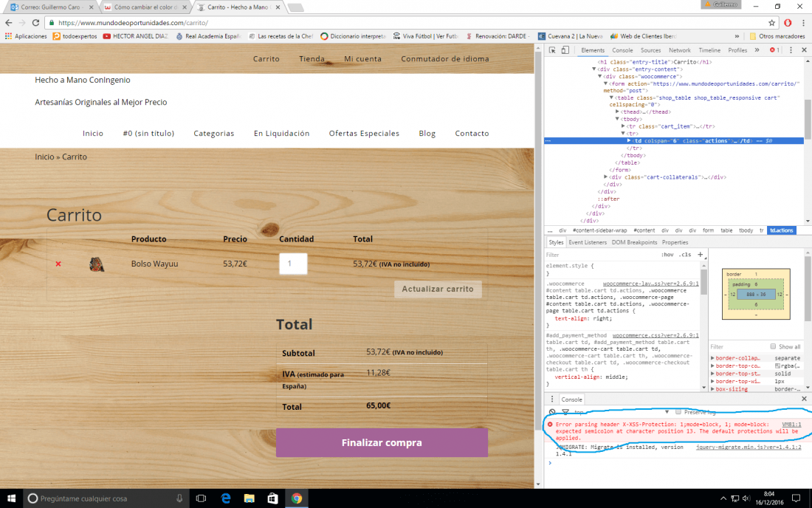812x508 pixels.
Task: Reload the page with the refresh icon
Action: tap(35, 23)
